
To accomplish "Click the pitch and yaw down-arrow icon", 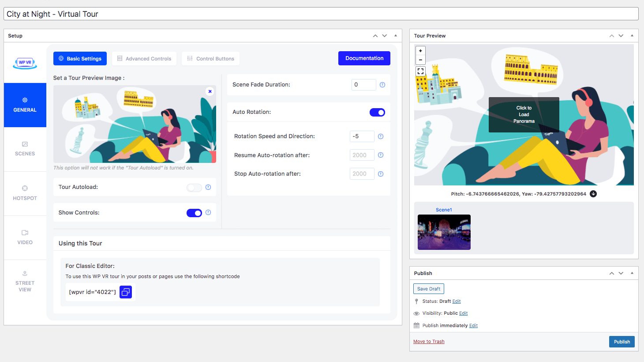I will (593, 194).
